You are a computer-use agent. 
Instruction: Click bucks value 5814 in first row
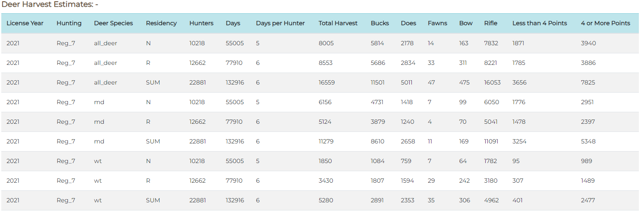click(x=378, y=43)
